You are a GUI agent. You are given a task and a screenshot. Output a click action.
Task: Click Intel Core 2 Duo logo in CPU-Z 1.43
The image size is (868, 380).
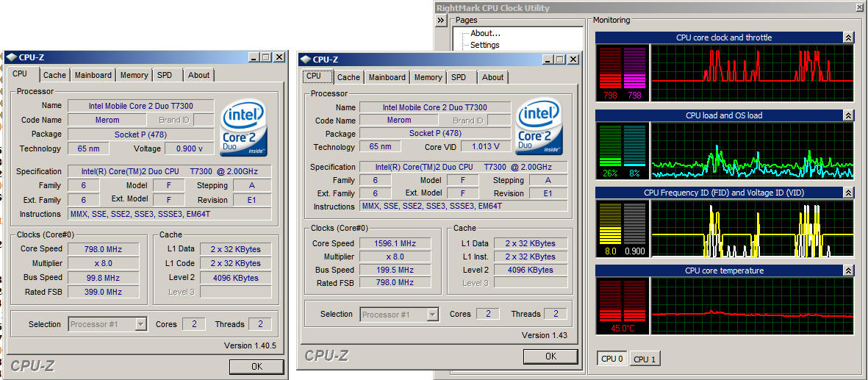pos(539,127)
